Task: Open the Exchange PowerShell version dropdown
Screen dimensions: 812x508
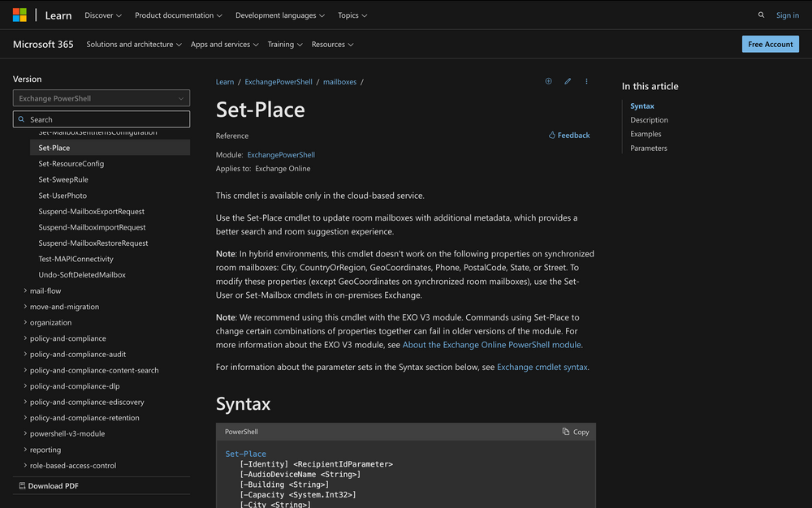Action: point(101,98)
